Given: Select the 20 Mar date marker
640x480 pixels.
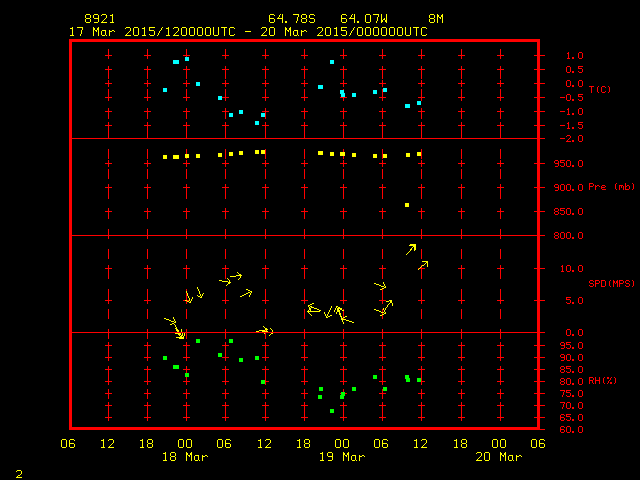Looking at the screenshot, I should 499,457.
